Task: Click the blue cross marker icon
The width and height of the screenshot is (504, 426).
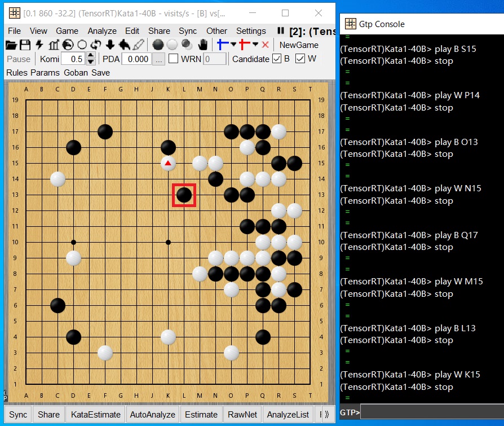Action: [223, 45]
